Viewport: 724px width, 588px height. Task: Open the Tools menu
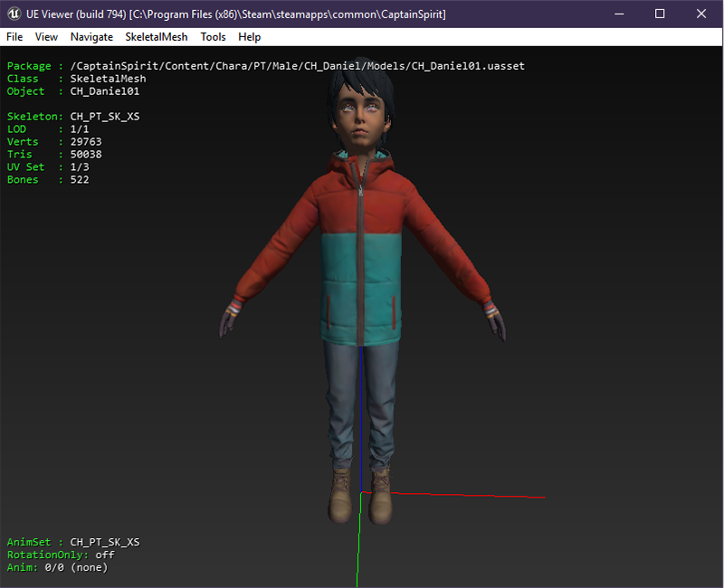(213, 37)
